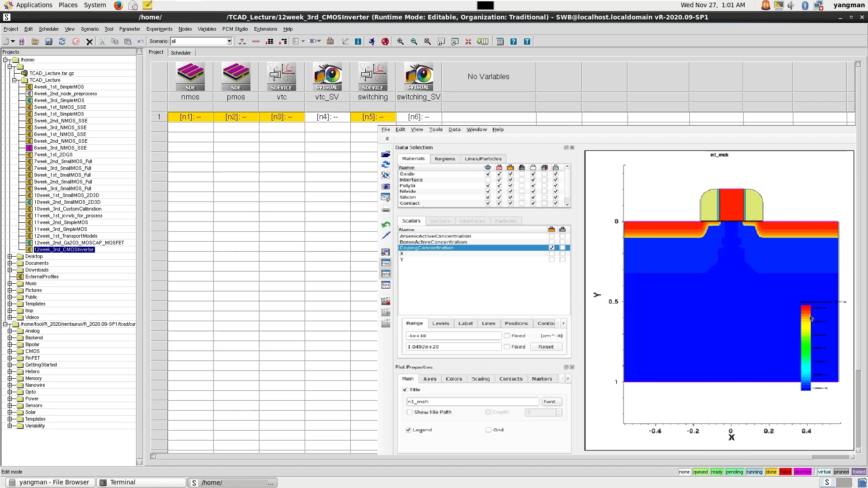Click the switching SDEVICE tool icon

pyautogui.click(x=373, y=77)
